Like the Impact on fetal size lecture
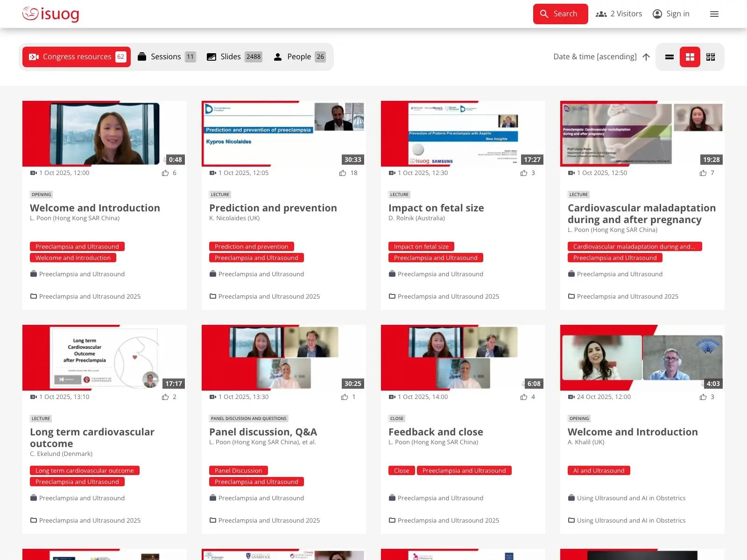Image resolution: width=747 pixels, height=560 pixels. 524,173
